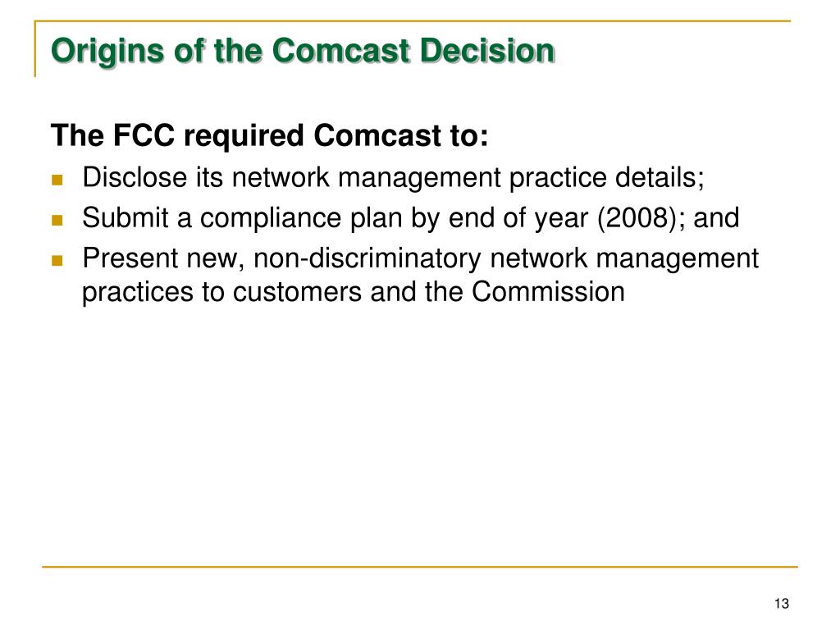Click the bullet square before 'Submit'
This screenshot has height=630, width=840.
click(x=57, y=220)
